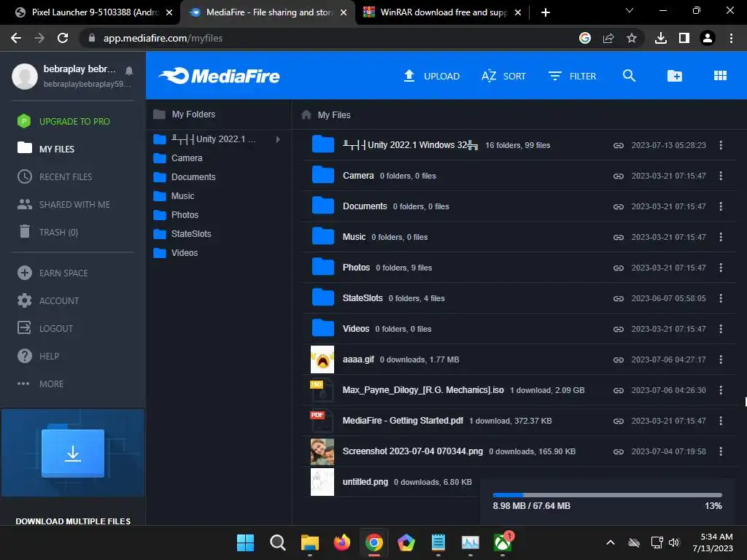Screen dimensions: 747x560
Task: Copy share link for aaaa.gif
Action: tap(619, 359)
